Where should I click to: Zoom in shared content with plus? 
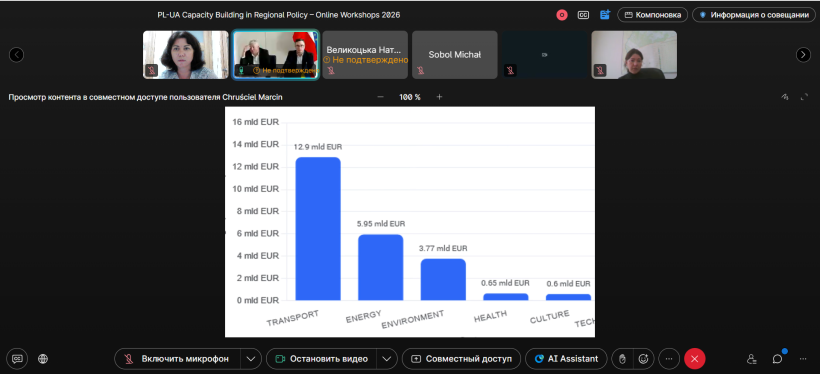(x=439, y=97)
